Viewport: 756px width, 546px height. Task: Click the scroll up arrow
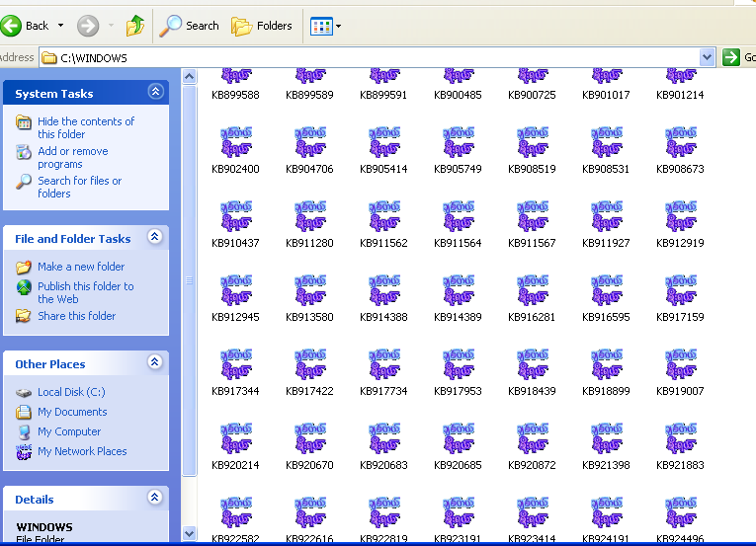[x=190, y=76]
